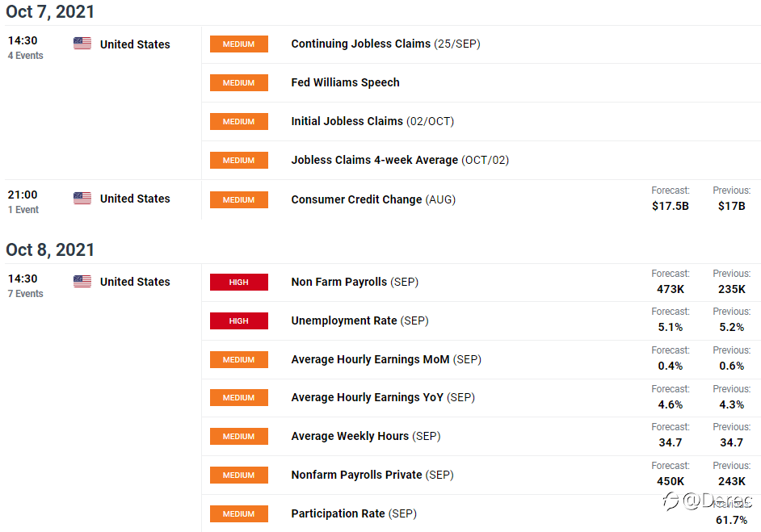Open Average Hourly Earnings MoM event
Screen dimensions: 761x532
(386, 359)
